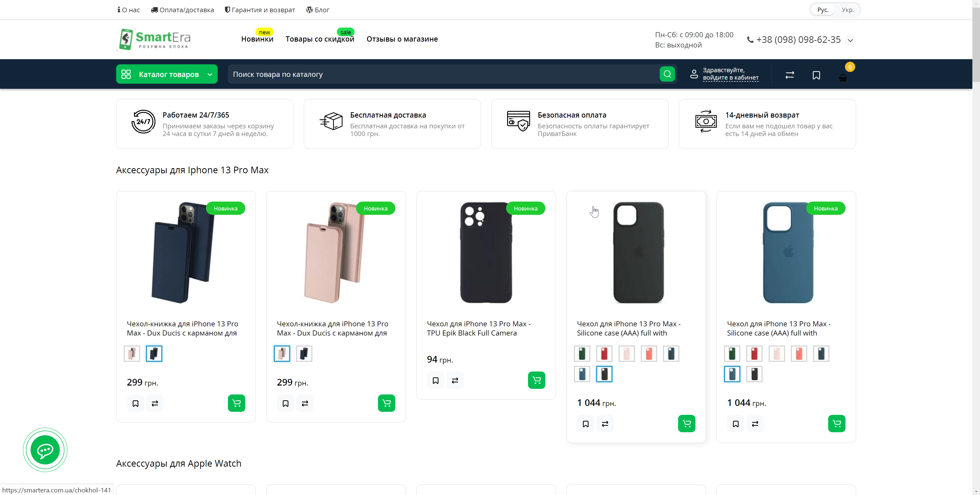Select the Рус. language option
Image resolution: width=980 pixels, height=495 pixels.
(x=823, y=10)
